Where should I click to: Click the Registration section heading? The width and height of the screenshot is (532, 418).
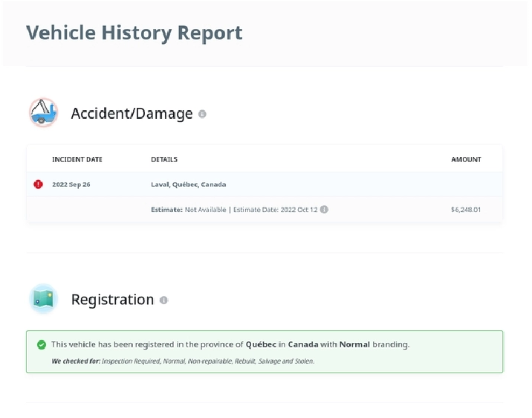pos(112,300)
